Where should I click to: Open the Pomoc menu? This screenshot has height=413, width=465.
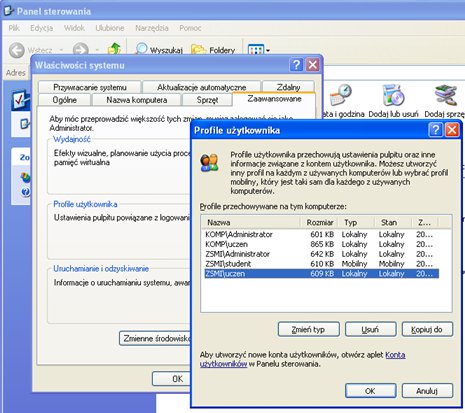point(190,28)
